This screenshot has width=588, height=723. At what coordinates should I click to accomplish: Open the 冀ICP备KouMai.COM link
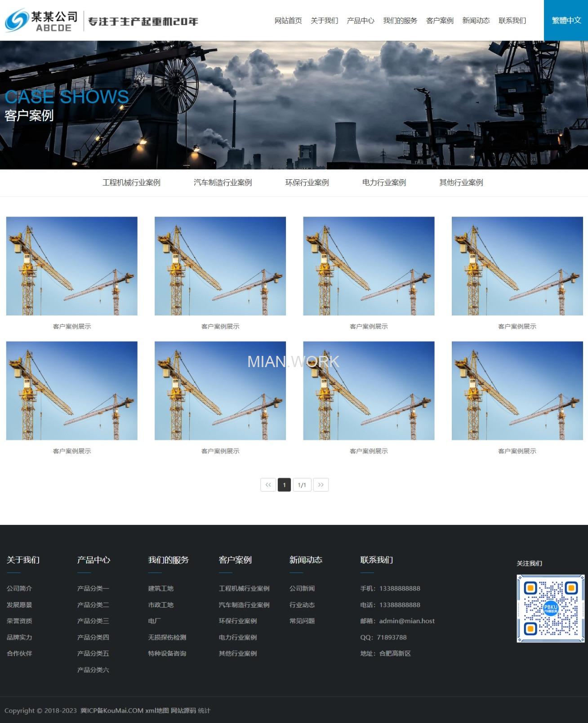(112, 710)
